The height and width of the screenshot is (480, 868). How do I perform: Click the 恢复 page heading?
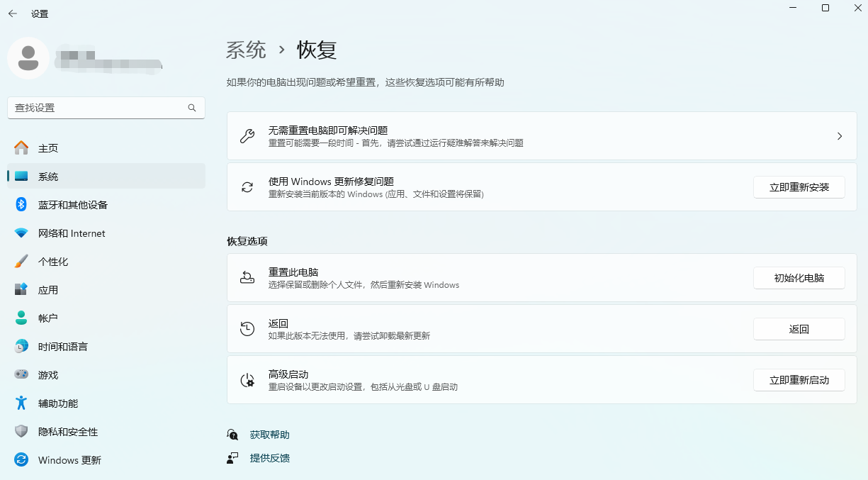(x=317, y=50)
